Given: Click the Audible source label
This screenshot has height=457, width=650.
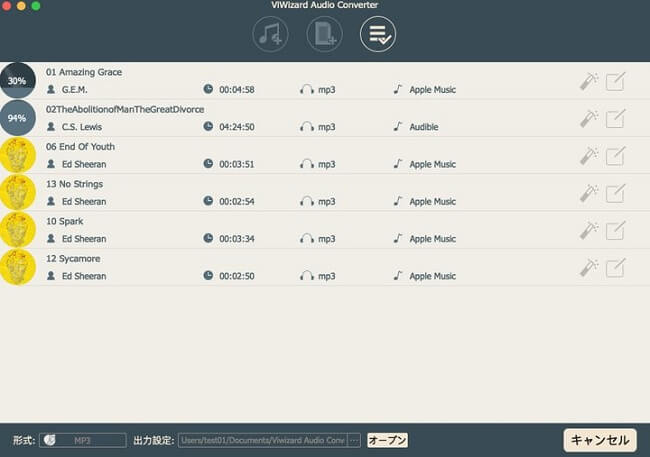Looking at the screenshot, I should coord(424,127).
